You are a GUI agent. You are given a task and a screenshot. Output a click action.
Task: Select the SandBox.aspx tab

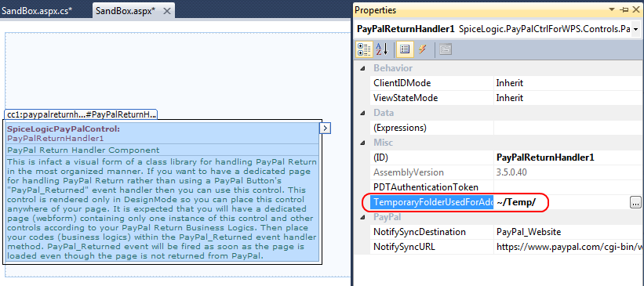pyautogui.click(x=126, y=11)
